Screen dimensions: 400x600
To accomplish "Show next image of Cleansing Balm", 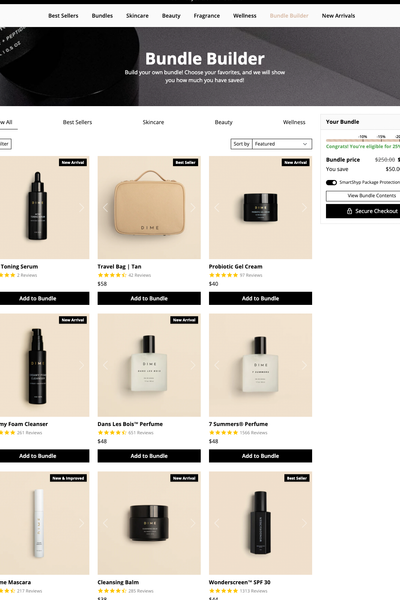I will 193,523.
